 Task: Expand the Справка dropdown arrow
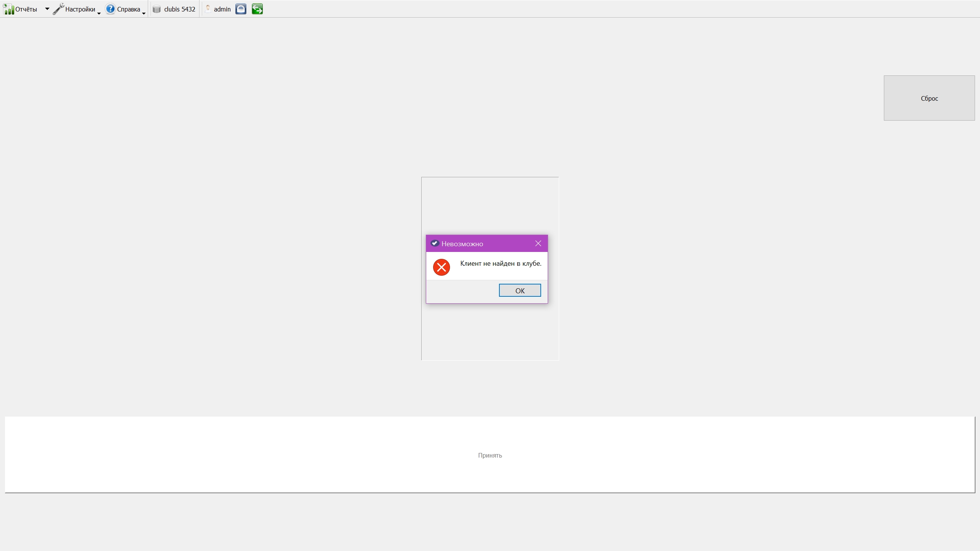[x=144, y=13]
